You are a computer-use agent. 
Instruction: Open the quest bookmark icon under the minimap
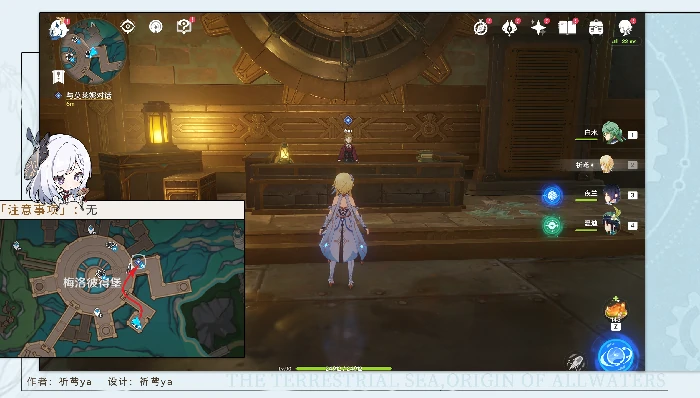[x=58, y=77]
